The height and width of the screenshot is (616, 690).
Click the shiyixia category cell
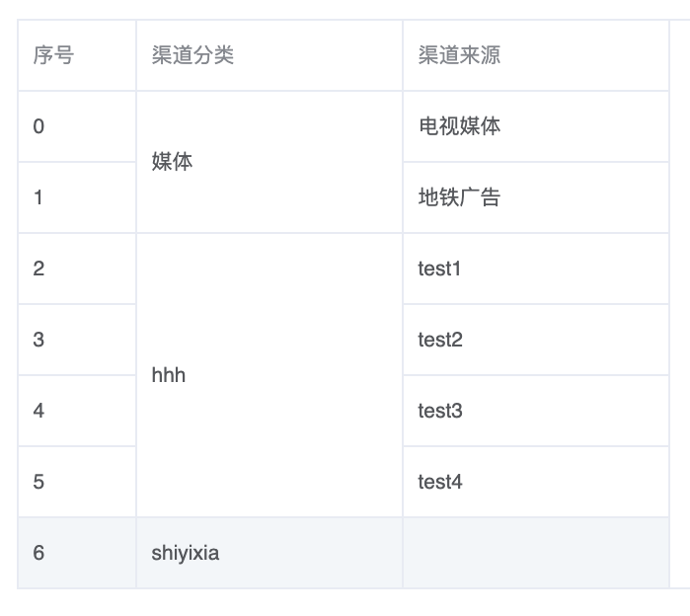pos(269,553)
